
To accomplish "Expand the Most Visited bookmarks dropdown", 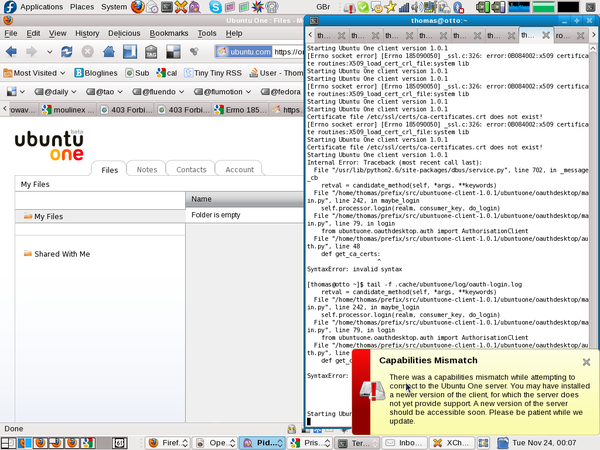I will [34, 73].
